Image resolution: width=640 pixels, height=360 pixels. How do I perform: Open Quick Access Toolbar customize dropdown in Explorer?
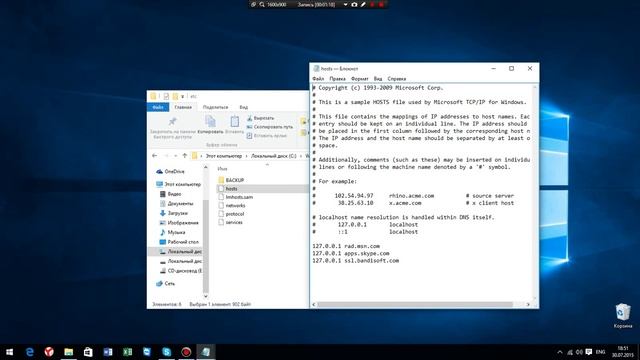(x=183, y=97)
